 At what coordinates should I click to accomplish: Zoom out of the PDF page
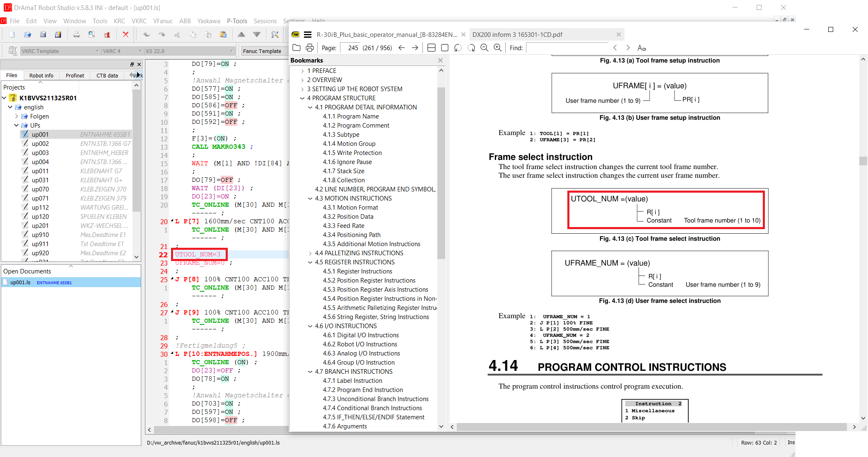pos(485,48)
